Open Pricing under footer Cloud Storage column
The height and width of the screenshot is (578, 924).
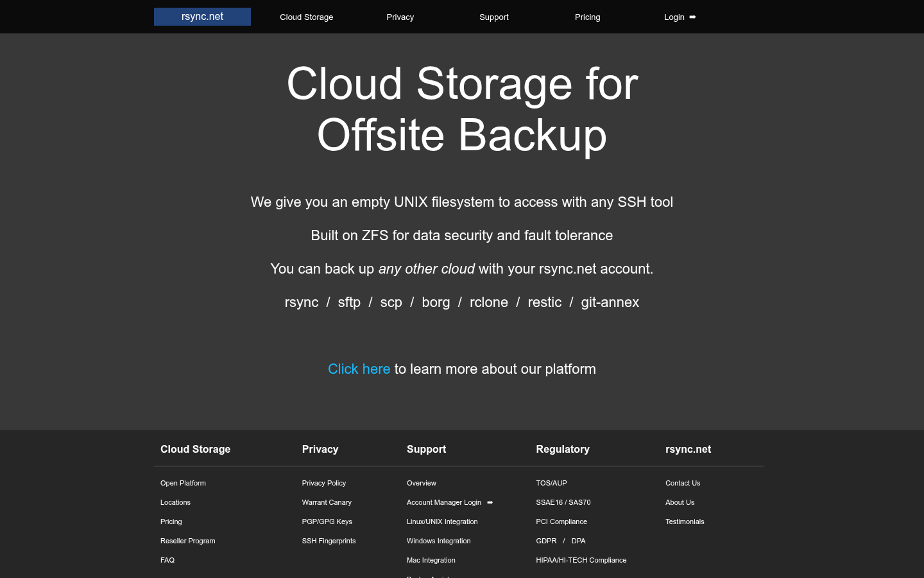click(171, 521)
